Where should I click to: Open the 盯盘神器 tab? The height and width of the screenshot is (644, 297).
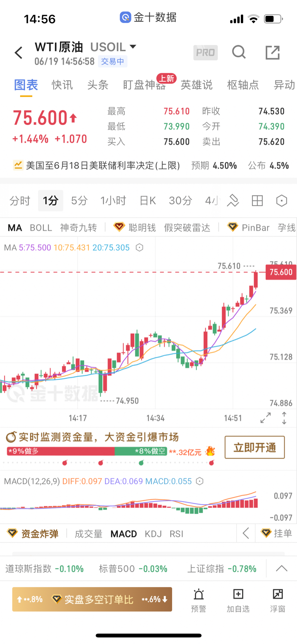point(144,85)
